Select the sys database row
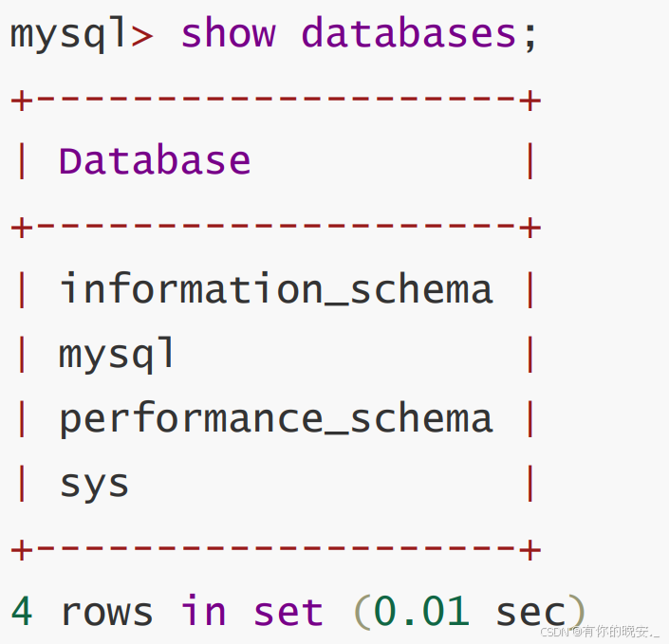Image resolution: width=669 pixels, height=644 pixels. 94,485
